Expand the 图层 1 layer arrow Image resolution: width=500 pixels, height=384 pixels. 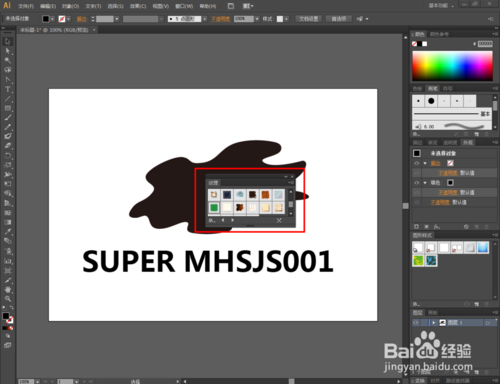pyautogui.click(x=434, y=323)
